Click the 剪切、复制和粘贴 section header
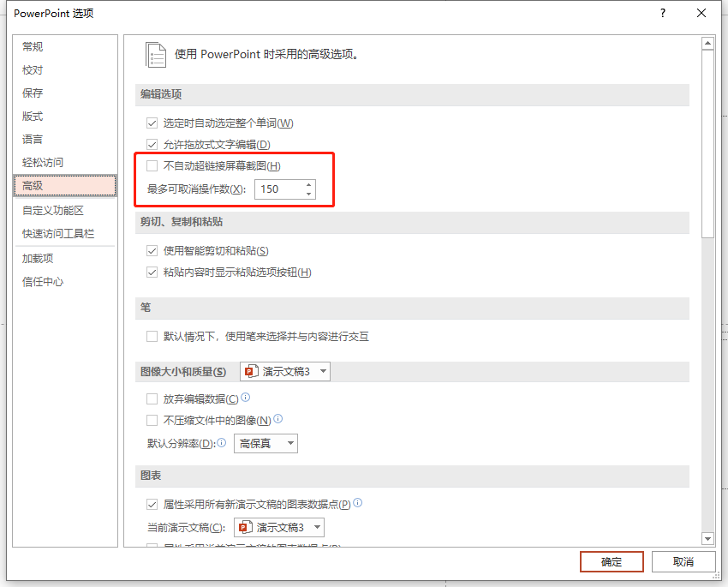 coord(412,223)
